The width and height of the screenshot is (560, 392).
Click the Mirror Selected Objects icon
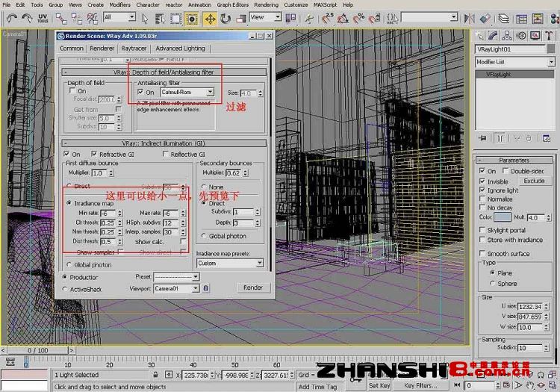[469, 18]
